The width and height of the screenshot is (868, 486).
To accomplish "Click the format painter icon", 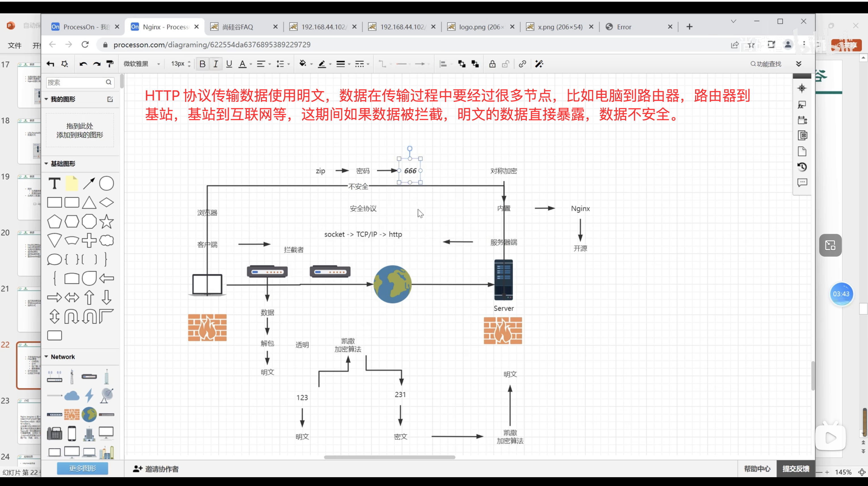I will point(110,64).
